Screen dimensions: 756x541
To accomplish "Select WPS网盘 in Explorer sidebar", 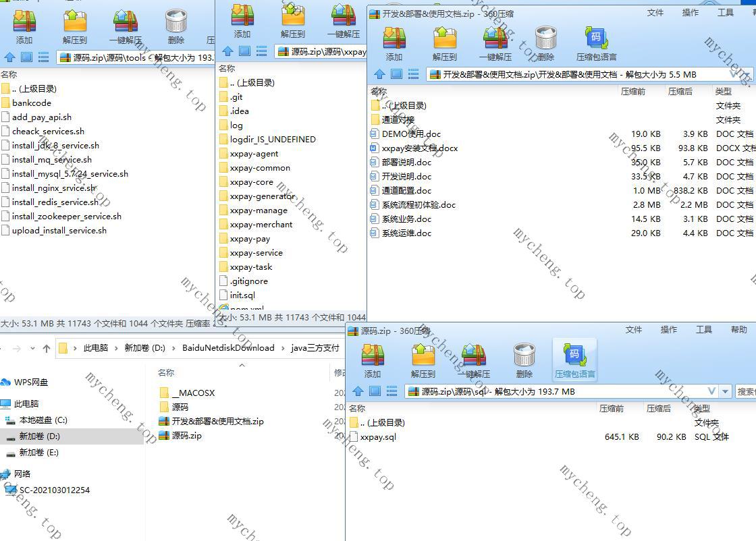I will pyautogui.click(x=31, y=382).
